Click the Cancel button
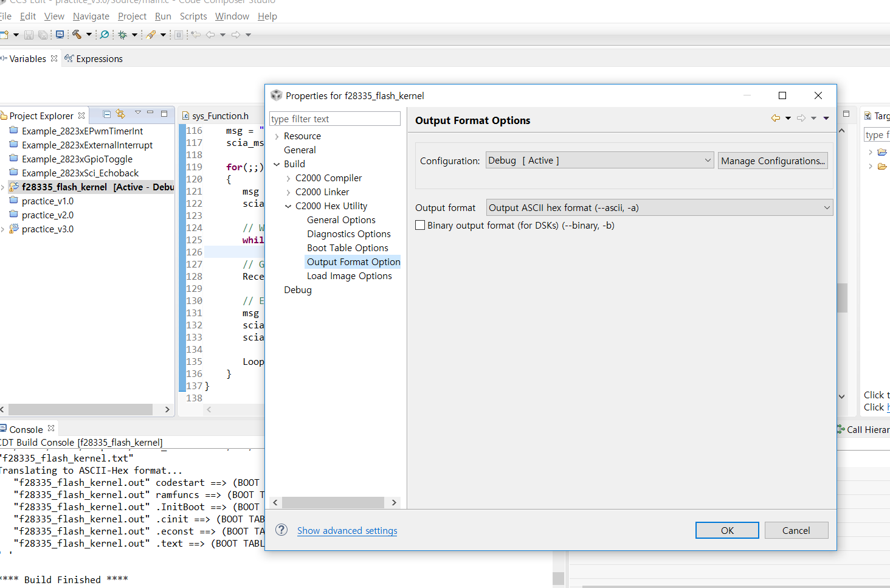The image size is (890, 588). tap(796, 530)
